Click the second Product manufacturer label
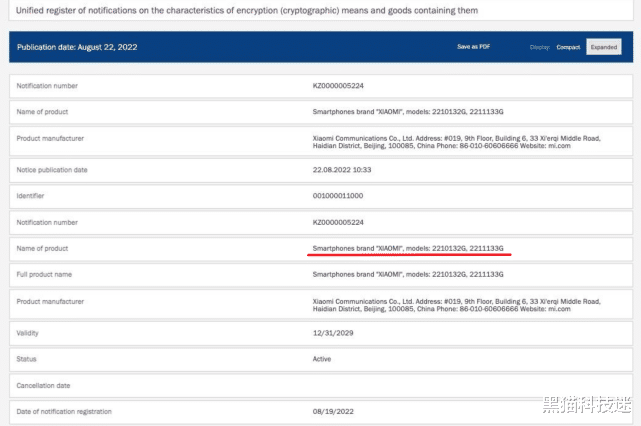This screenshot has width=641, height=426. pyautogui.click(x=50, y=301)
